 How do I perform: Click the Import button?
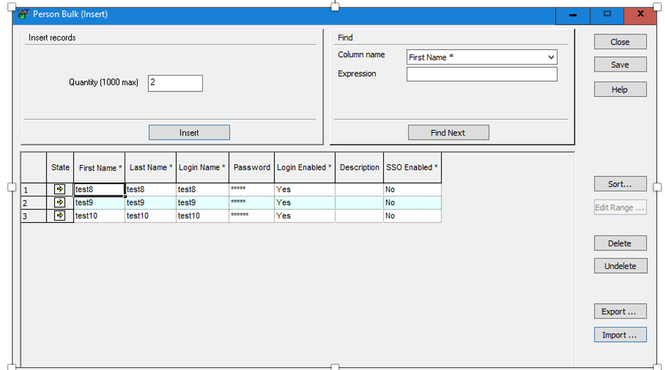pos(620,335)
